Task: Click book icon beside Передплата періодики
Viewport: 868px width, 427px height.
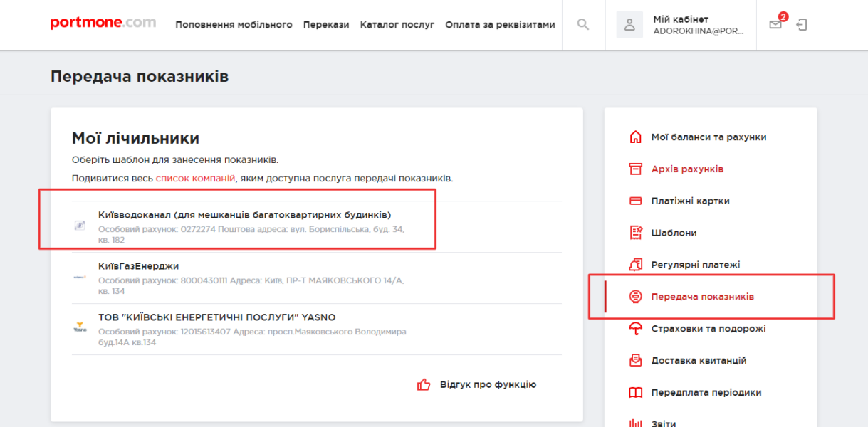Action: 636,393
